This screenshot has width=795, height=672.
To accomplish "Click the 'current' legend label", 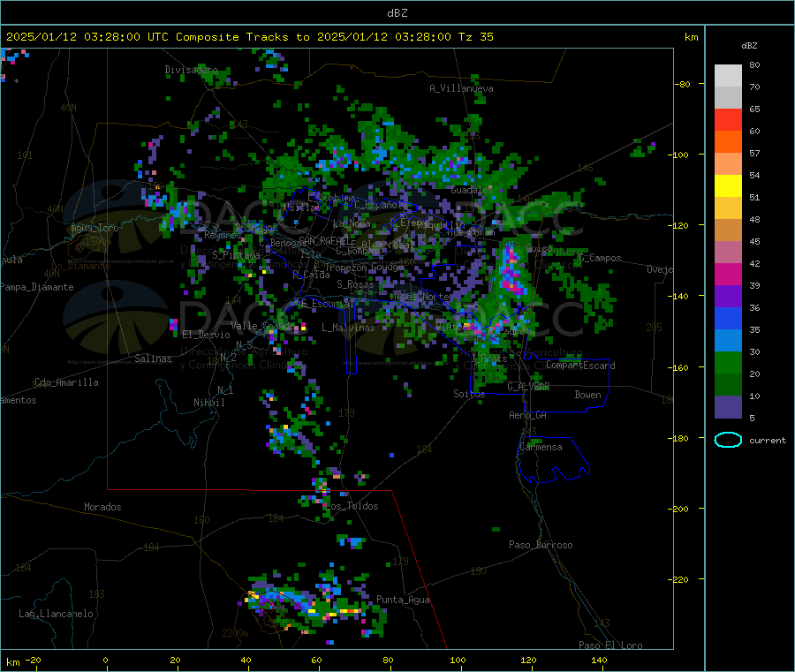I will [x=767, y=441].
